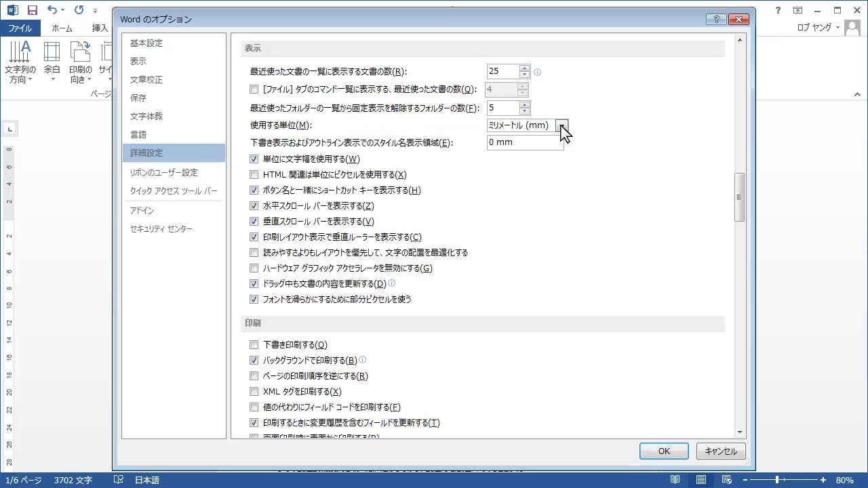Open the 使用する単位 dropdown arrow
This screenshot has width=868, height=488.
pyautogui.click(x=562, y=125)
